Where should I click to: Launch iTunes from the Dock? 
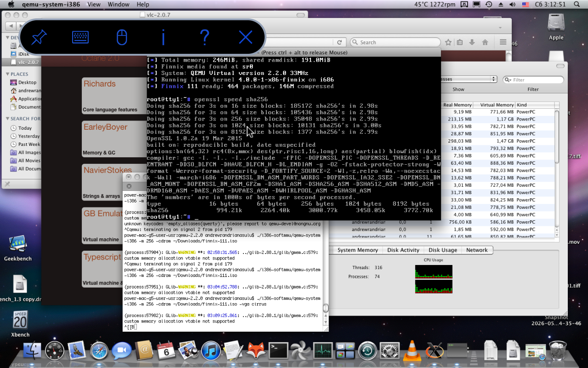211,351
